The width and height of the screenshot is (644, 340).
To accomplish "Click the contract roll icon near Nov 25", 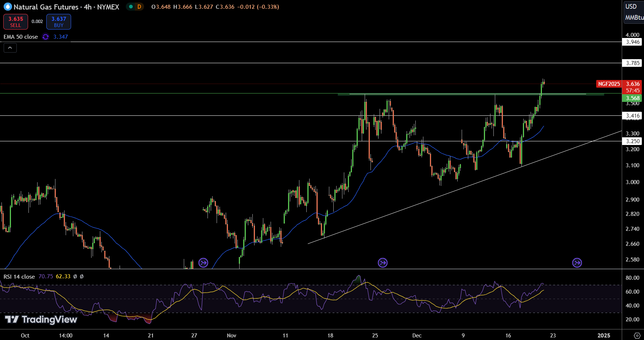I will (383, 263).
